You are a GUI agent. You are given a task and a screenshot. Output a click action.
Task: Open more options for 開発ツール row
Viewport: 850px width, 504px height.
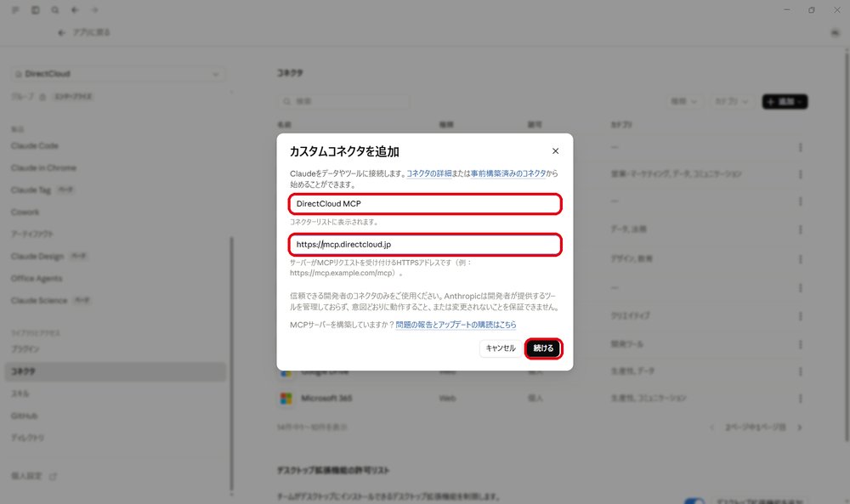point(800,344)
